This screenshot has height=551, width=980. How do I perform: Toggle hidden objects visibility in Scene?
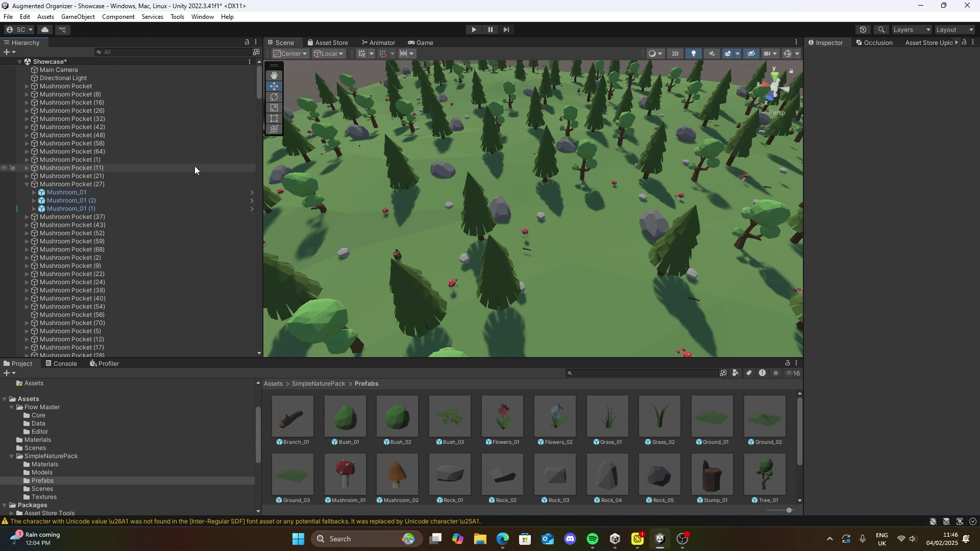click(751, 54)
